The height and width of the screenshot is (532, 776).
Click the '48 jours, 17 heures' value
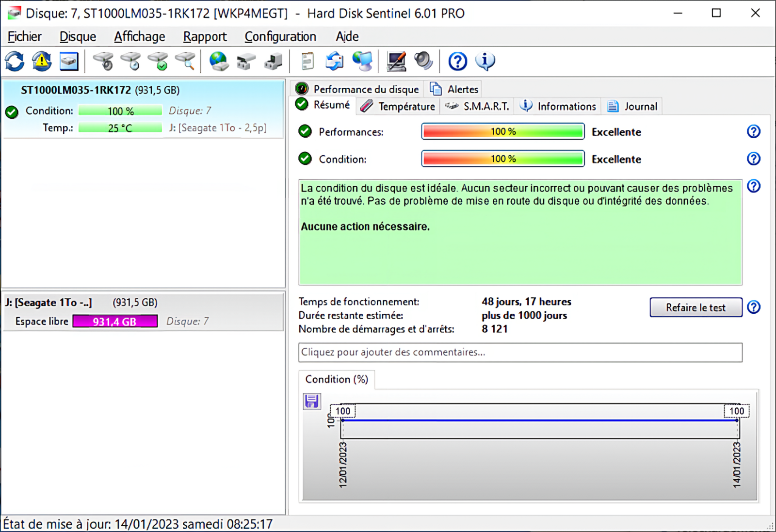pos(526,302)
